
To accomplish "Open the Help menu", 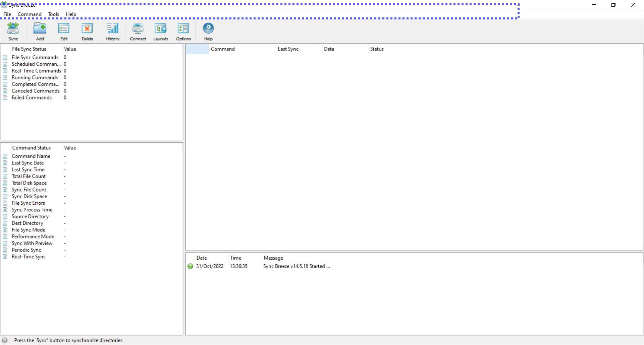I will [71, 14].
